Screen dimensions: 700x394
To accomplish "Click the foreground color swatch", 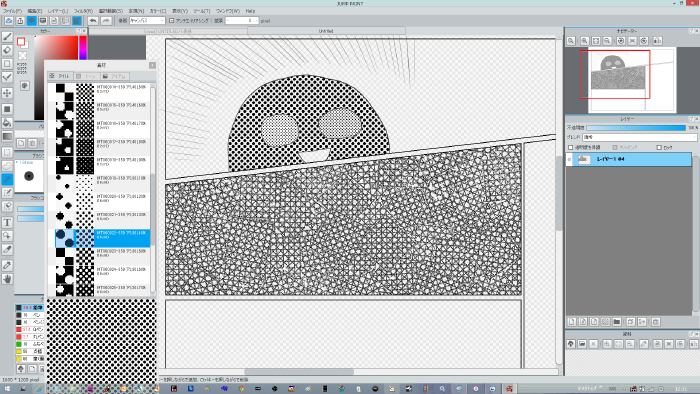I will pyautogui.click(x=21, y=41).
